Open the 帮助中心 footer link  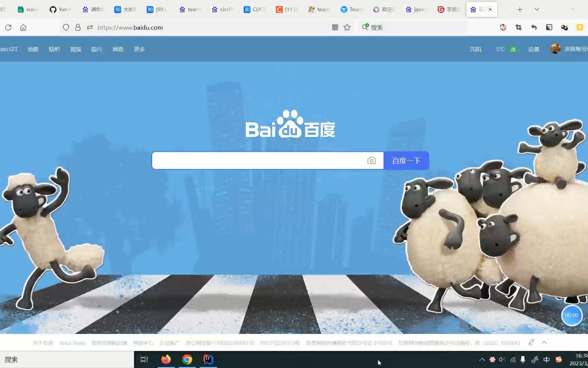click(x=143, y=343)
